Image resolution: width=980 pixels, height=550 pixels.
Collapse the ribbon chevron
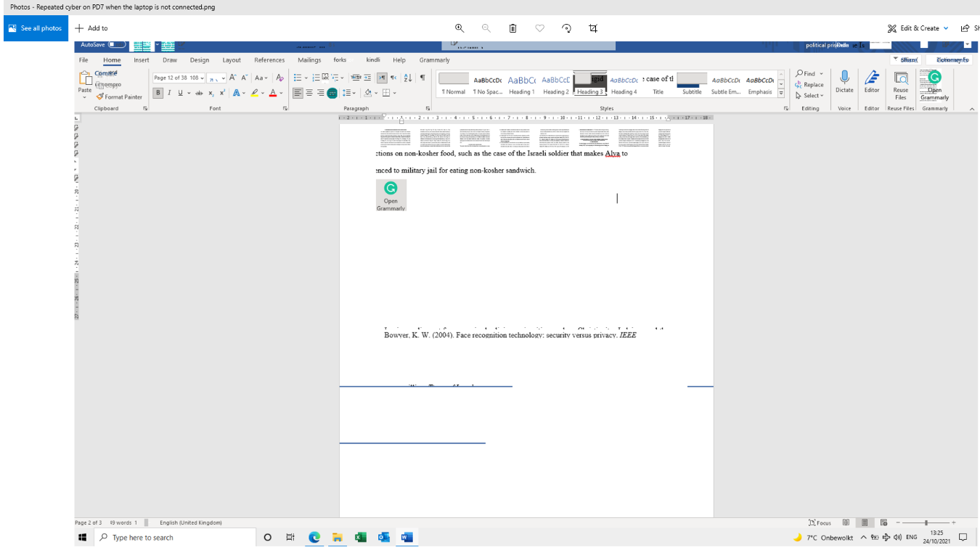tap(972, 108)
